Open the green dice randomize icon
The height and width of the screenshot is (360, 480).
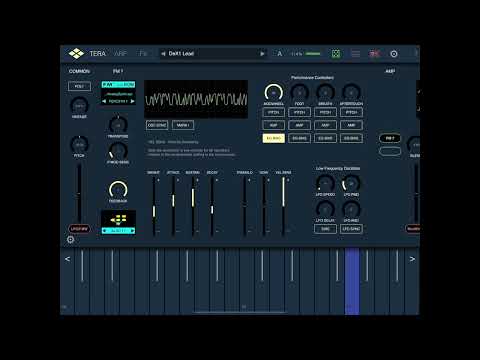pos(336,54)
